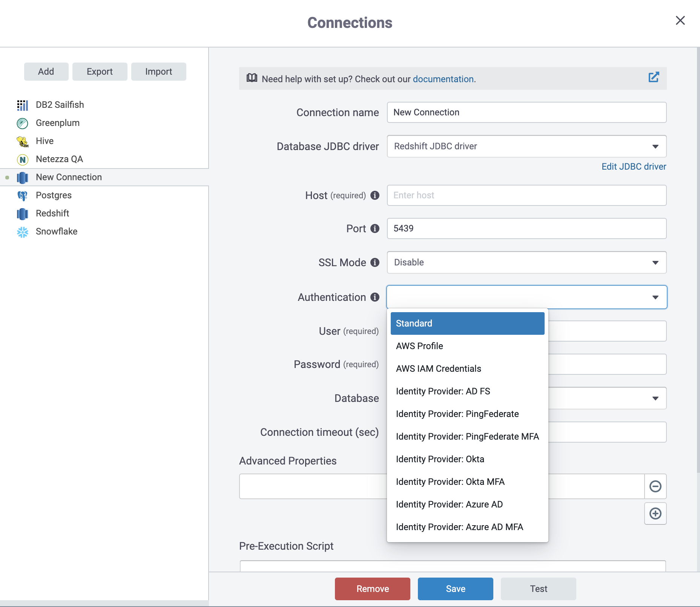This screenshot has width=700, height=607.
Task: Open documentation in external window icon
Action: pyautogui.click(x=654, y=77)
